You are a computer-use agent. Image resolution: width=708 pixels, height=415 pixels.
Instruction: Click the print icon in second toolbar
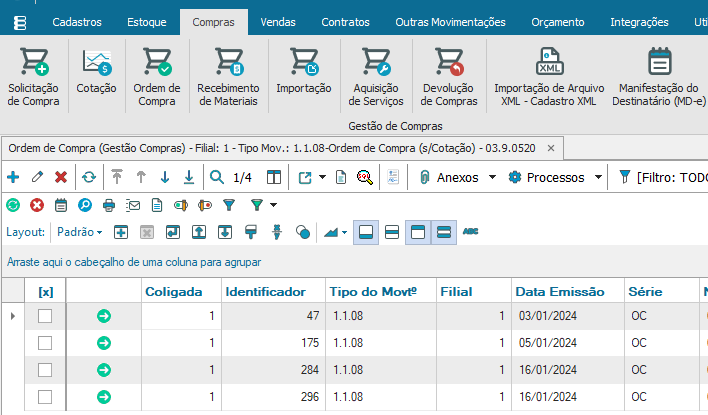(x=109, y=205)
